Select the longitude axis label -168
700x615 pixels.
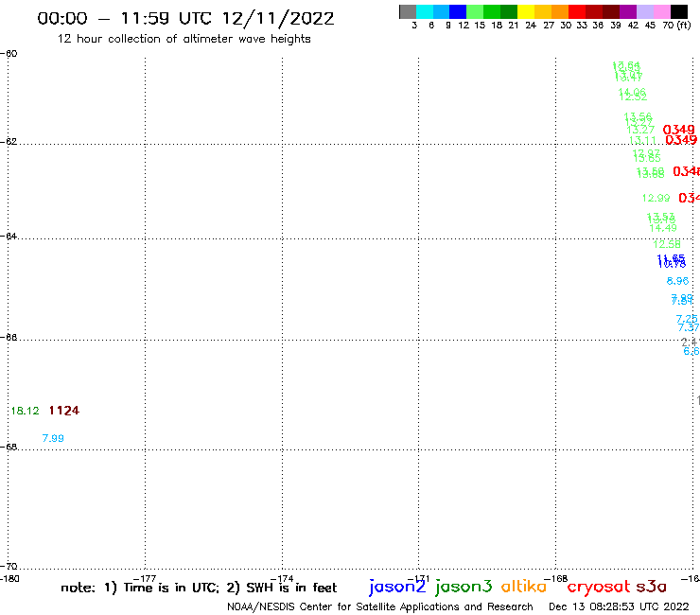point(556,578)
